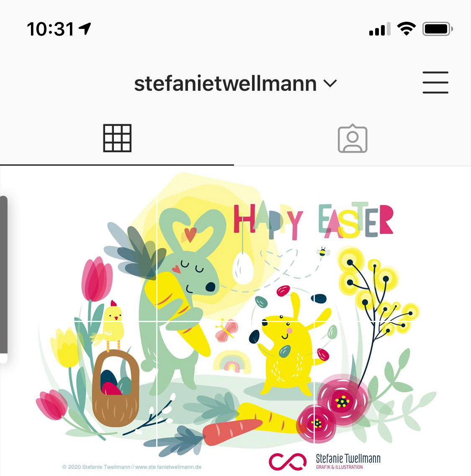Screen dimensions: 471x476
Task: Open the hamburger menu icon
Action: [x=435, y=82]
